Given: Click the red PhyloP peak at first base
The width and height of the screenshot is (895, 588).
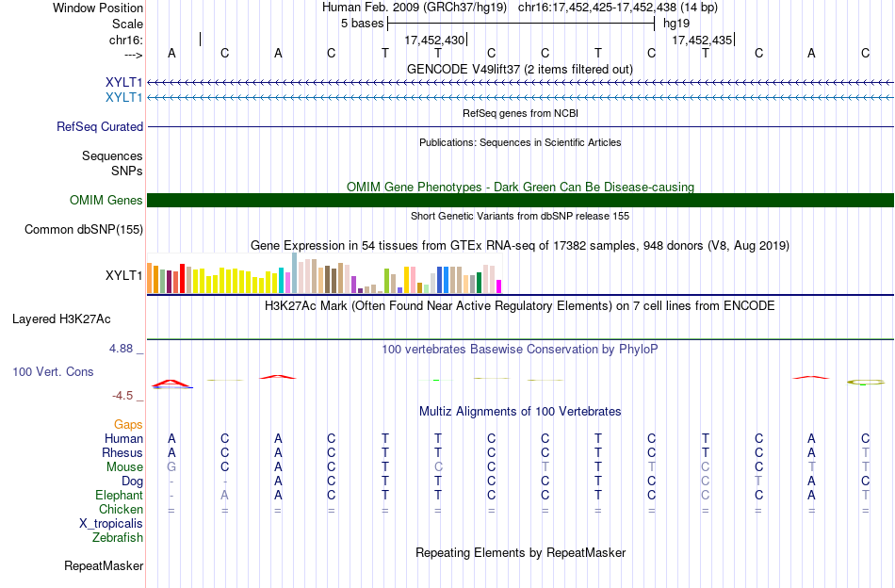Looking at the screenshot, I should (171, 384).
